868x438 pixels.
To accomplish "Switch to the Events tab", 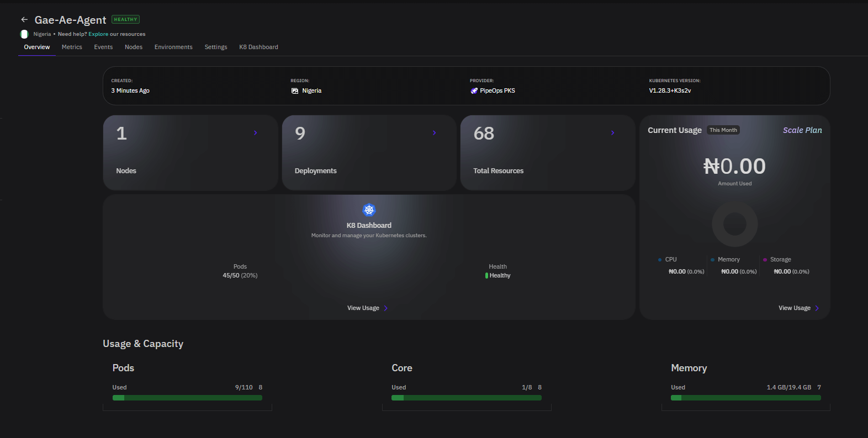I will 103,47.
